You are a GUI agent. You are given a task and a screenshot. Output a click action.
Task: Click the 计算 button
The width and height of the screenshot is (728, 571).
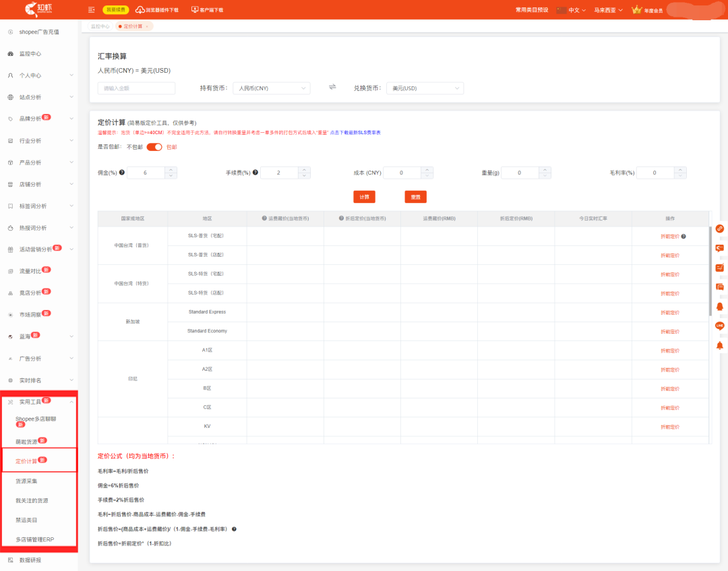(365, 197)
